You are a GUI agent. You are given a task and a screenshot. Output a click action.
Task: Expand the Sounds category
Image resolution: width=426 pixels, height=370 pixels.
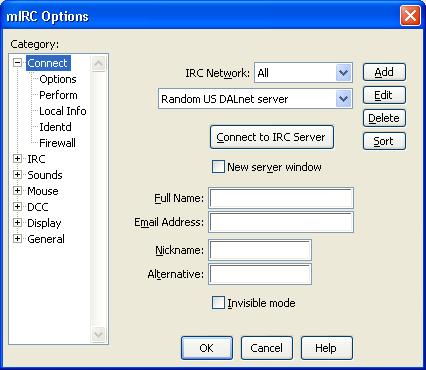[x=17, y=175]
